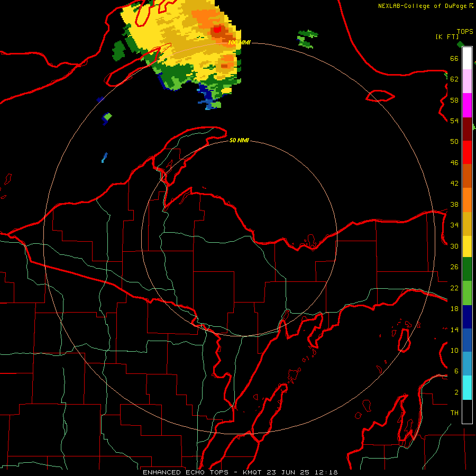This screenshot has height=476, width=476.
Task: Click the 'KMQT' station identifier
Action: 253,472
